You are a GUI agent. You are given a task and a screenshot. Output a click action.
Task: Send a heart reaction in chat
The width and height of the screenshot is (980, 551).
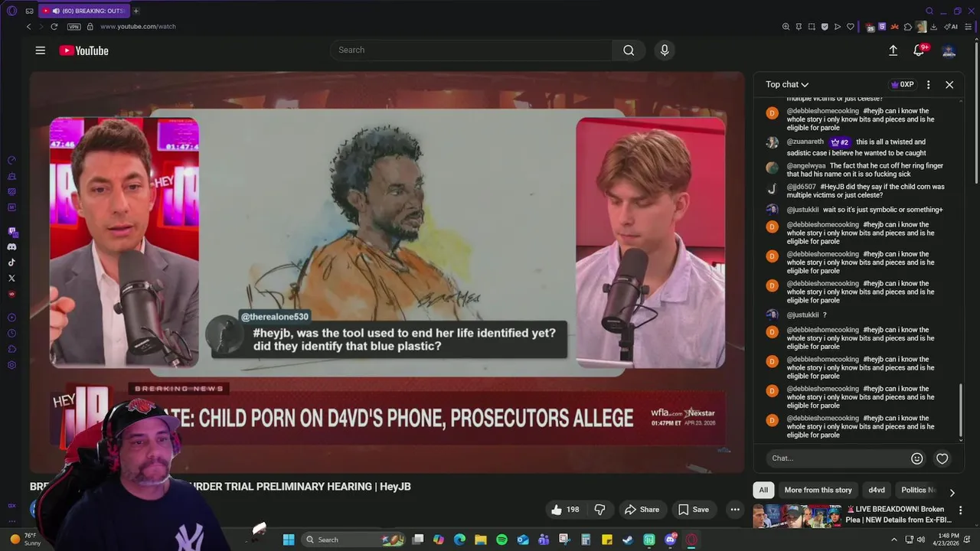pyautogui.click(x=942, y=458)
